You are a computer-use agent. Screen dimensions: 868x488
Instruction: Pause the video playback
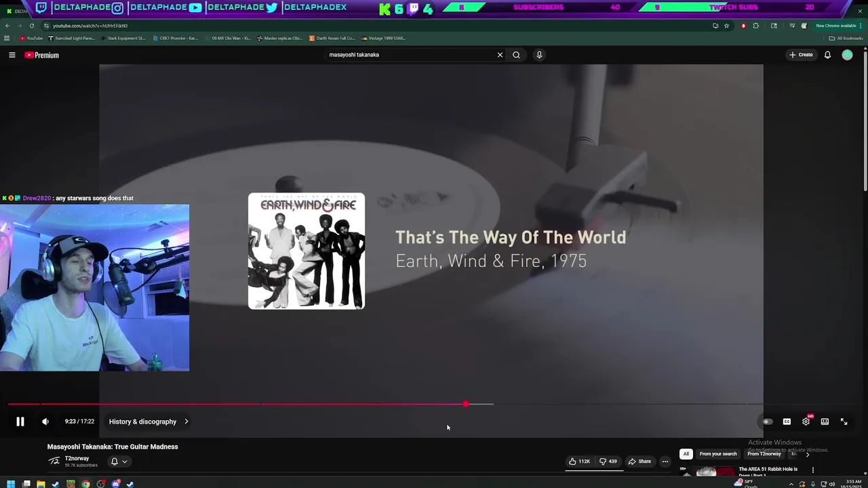(20, 422)
